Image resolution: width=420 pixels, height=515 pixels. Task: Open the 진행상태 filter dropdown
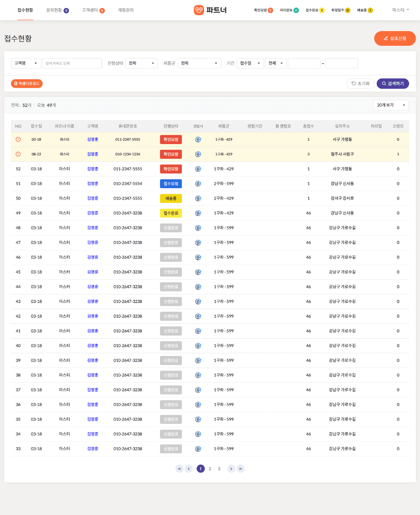pyautogui.click(x=142, y=63)
